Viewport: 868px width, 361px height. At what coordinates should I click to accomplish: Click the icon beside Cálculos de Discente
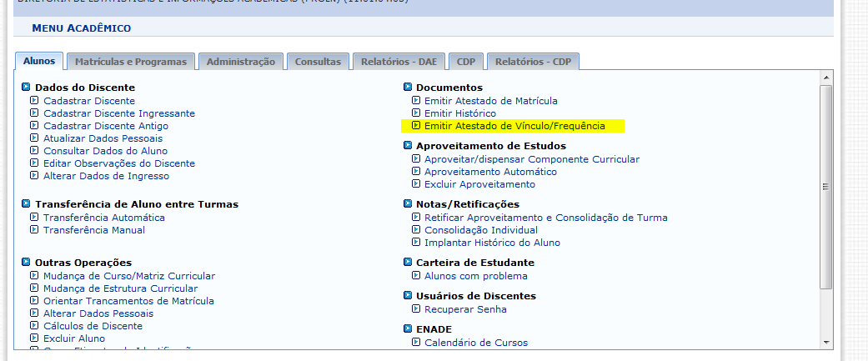point(34,326)
